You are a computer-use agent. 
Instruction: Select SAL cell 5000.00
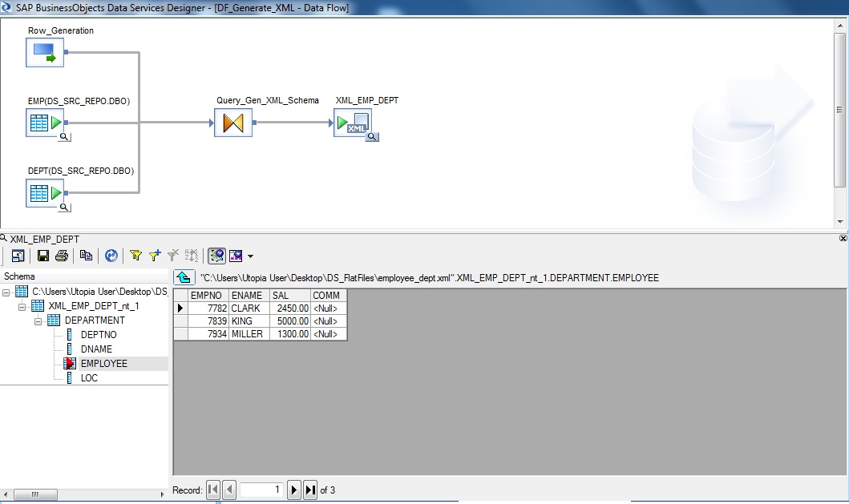(x=290, y=321)
